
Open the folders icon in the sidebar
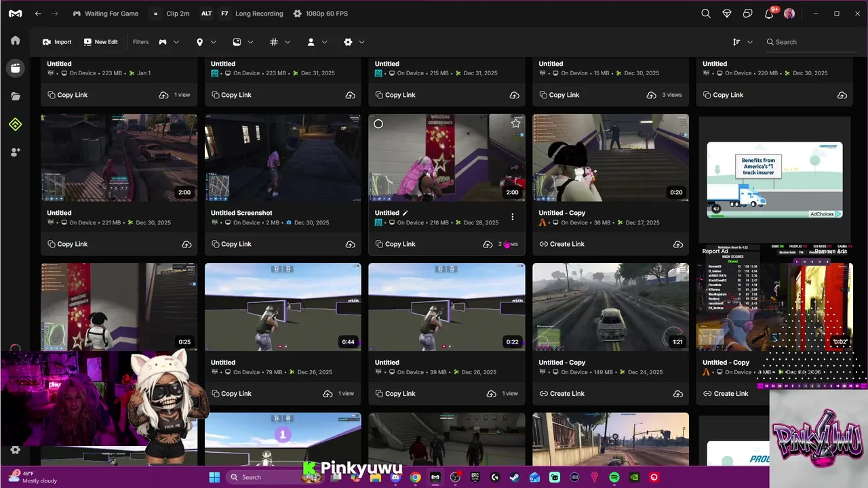click(x=15, y=96)
